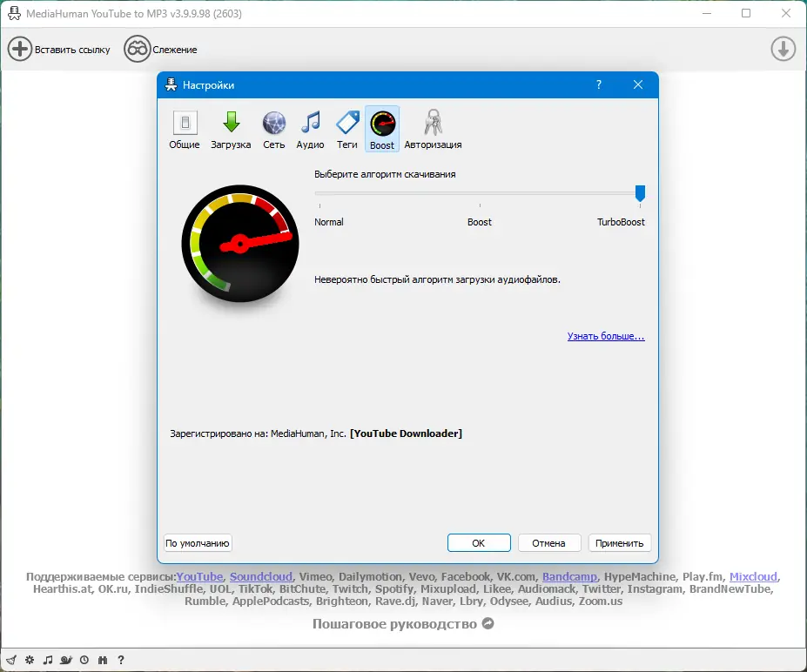The width and height of the screenshot is (807, 672).
Task: Confirm settings with OK button
Action: coord(479,543)
